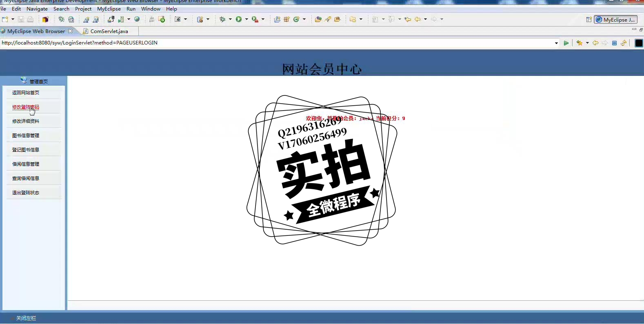
Task: Click 登记图书信息 sidebar link
Action: (x=26, y=150)
